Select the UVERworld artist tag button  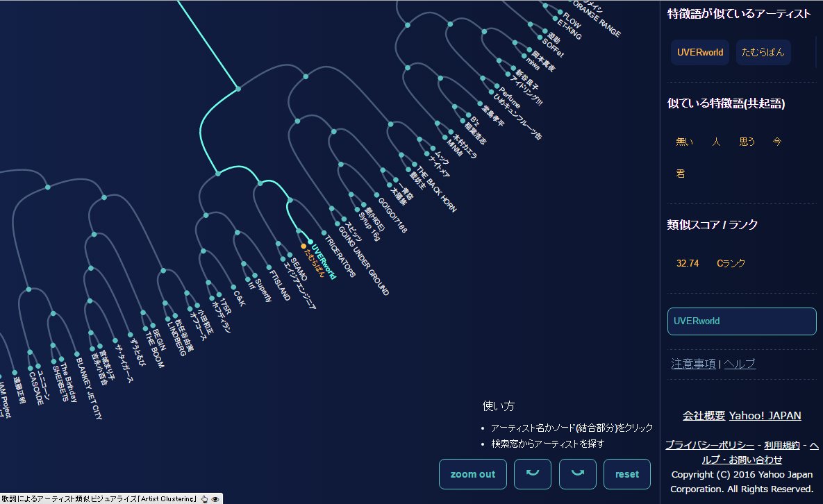(699, 53)
